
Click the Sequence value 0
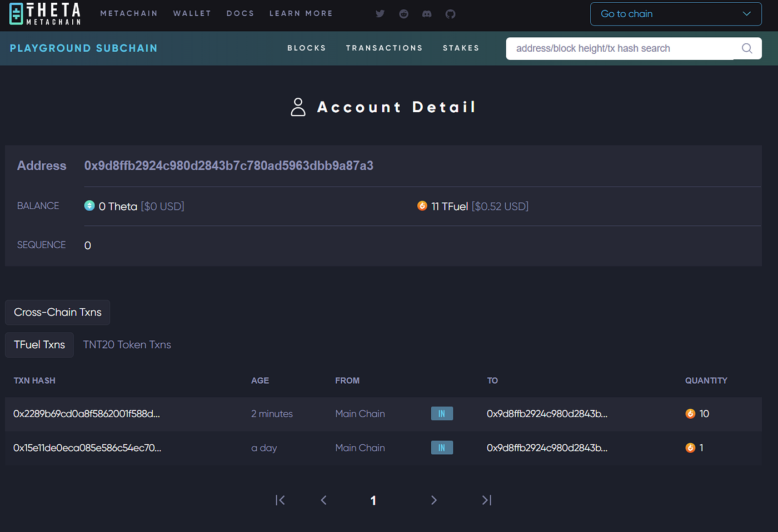coord(88,245)
